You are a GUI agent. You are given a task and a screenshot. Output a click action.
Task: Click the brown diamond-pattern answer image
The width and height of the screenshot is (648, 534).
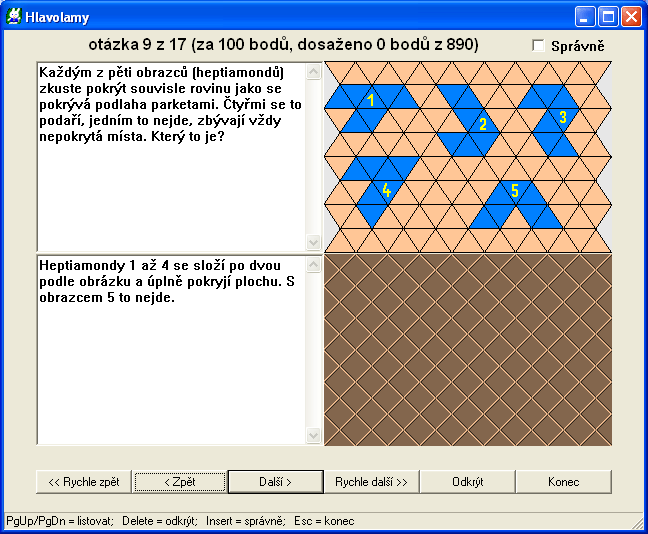468,350
